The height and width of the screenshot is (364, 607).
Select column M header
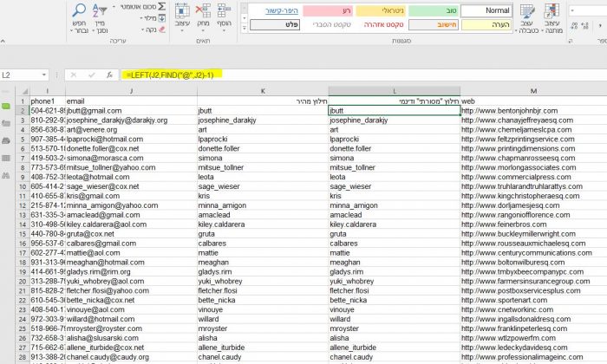tap(533, 91)
